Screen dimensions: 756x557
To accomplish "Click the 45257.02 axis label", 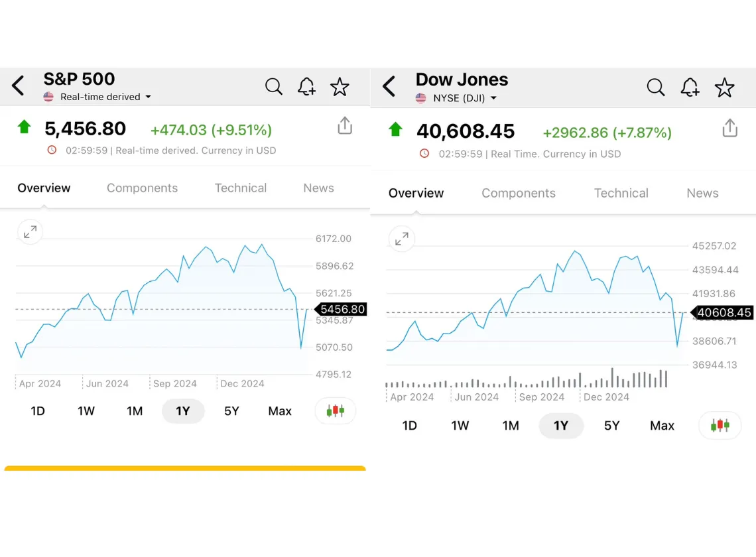I will [x=714, y=246].
